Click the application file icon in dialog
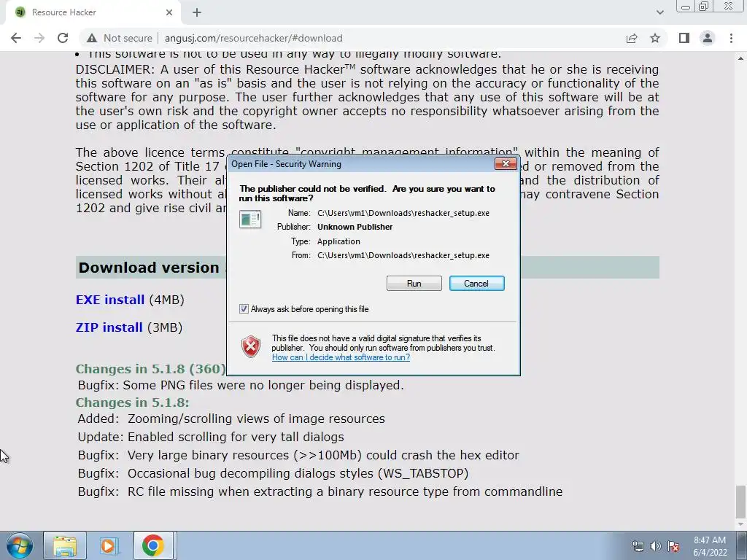The height and width of the screenshot is (560, 747). [250, 219]
